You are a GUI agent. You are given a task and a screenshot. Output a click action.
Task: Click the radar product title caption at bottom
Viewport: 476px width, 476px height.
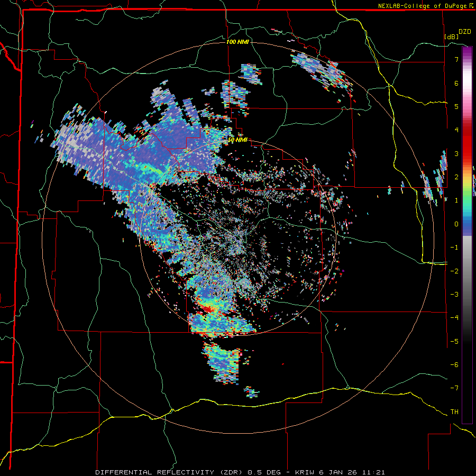point(240,472)
